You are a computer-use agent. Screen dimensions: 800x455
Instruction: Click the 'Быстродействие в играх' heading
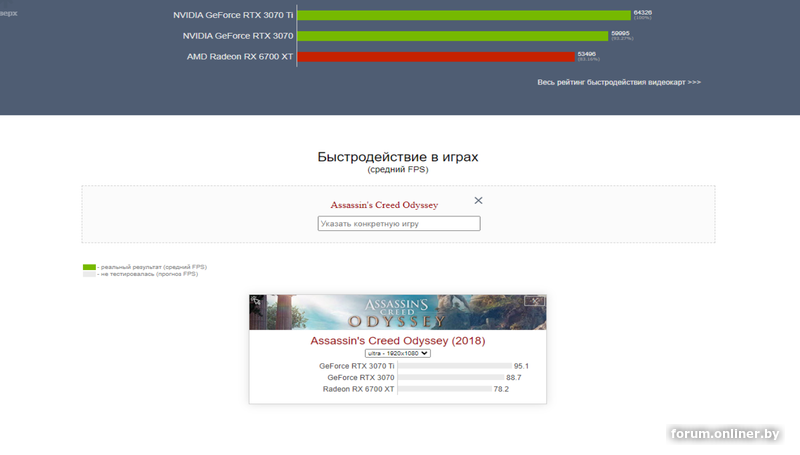pyautogui.click(x=397, y=157)
